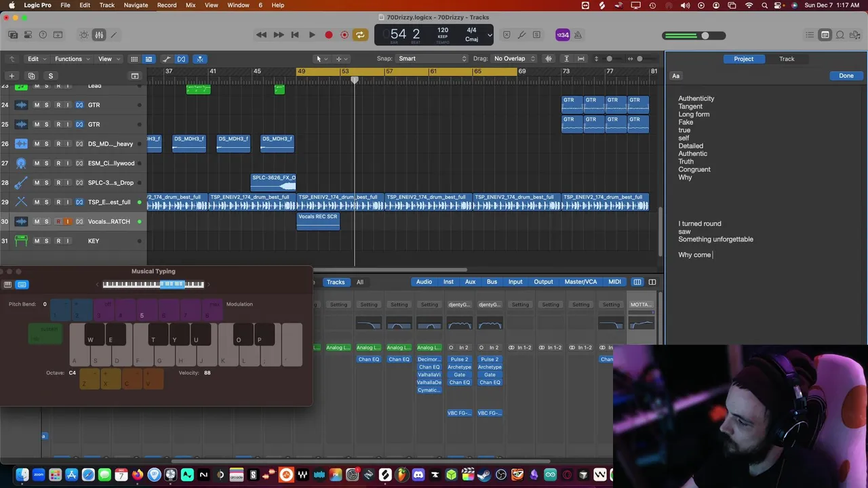868x488 pixels.
Task: Open the command-click Marquee tool menu
Action: click(x=340, y=59)
